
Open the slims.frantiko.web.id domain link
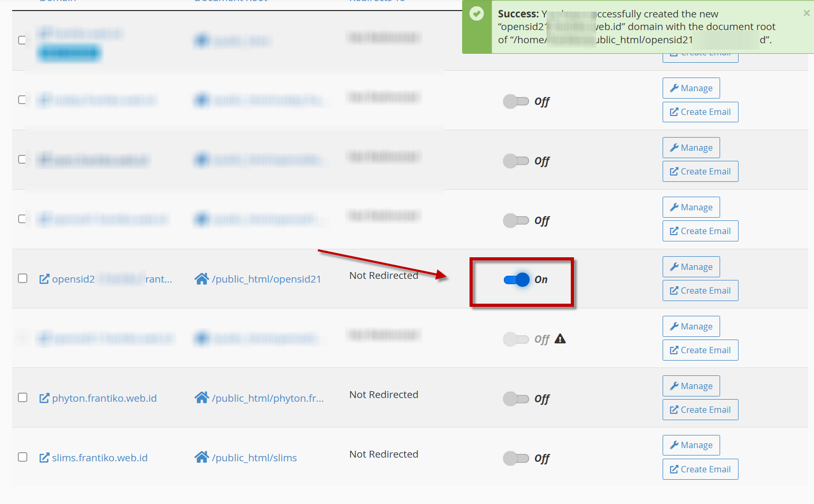[x=100, y=458]
